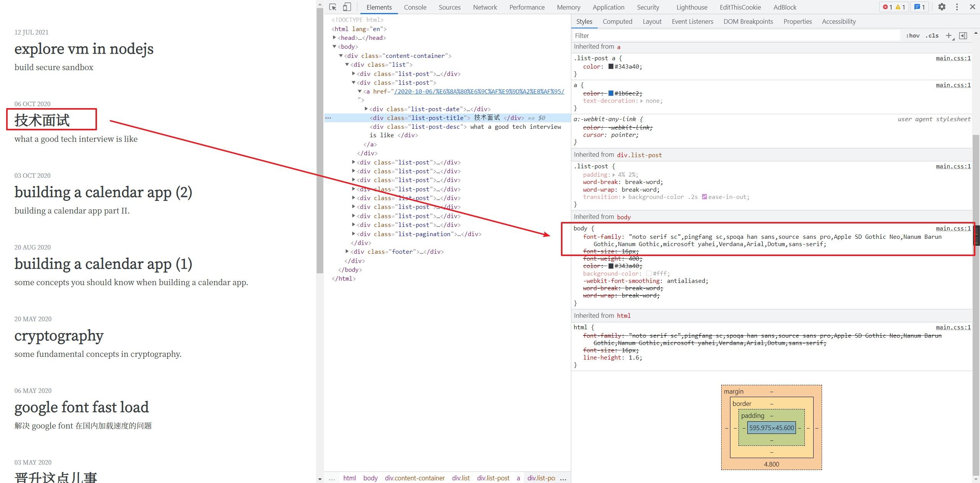Toggle the computed styles sidebar icon
The image size is (980, 483).
(963, 36)
